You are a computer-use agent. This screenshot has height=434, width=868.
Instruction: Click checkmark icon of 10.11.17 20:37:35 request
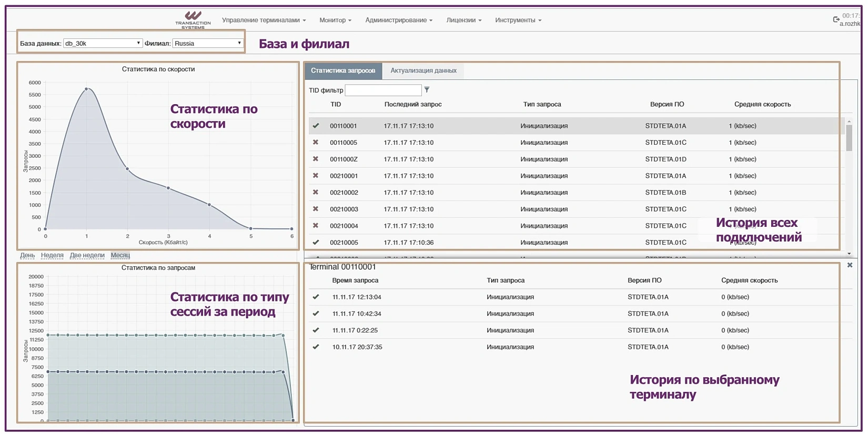[x=316, y=347]
